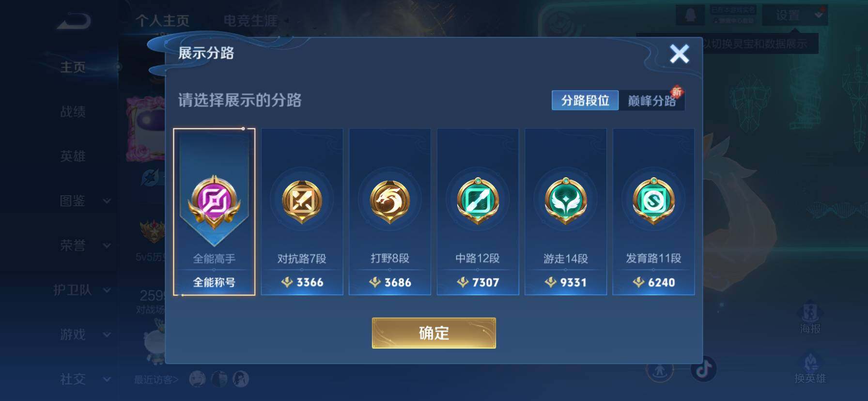Switch to 分路段位 toggle

pyautogui.click(x=585, y=100)
